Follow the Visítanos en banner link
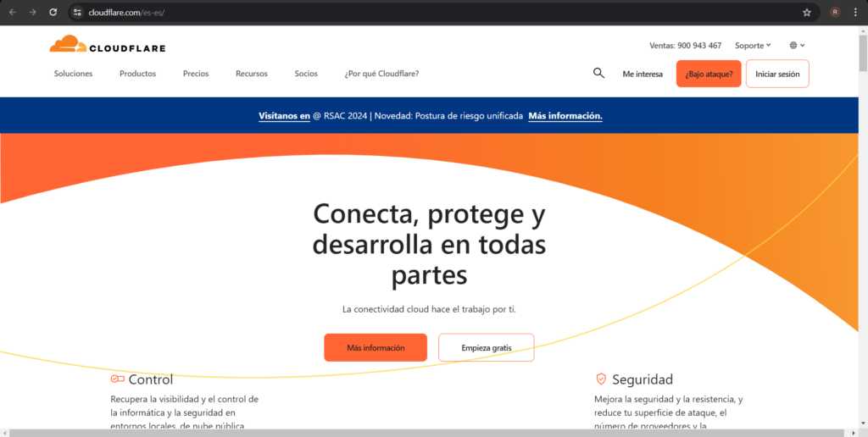The height and width of the screenshot is (437, 868). coord(284,116)
